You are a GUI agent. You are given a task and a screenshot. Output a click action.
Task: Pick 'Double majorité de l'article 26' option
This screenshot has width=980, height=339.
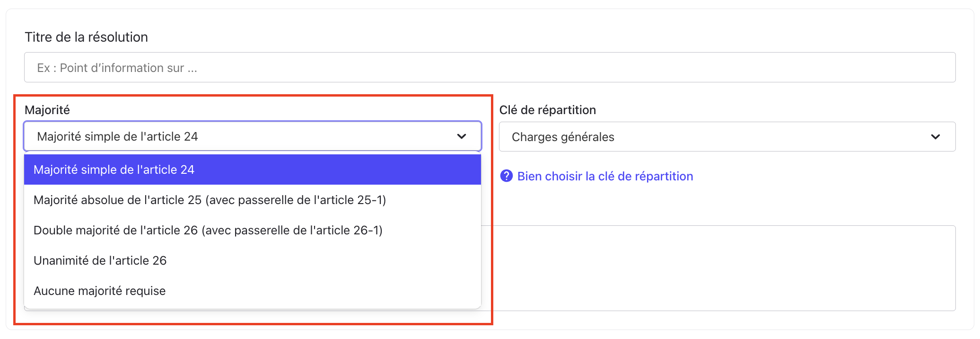pos(116,230)
